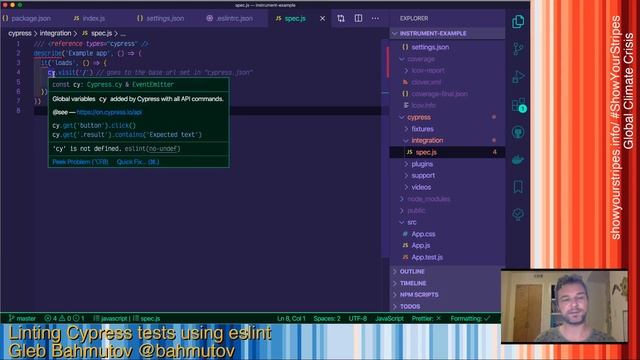Image resolution: width=640 pixels, height=360 pixels.
Task: Expand the videos folder
Action: click(x=421, y=187)
